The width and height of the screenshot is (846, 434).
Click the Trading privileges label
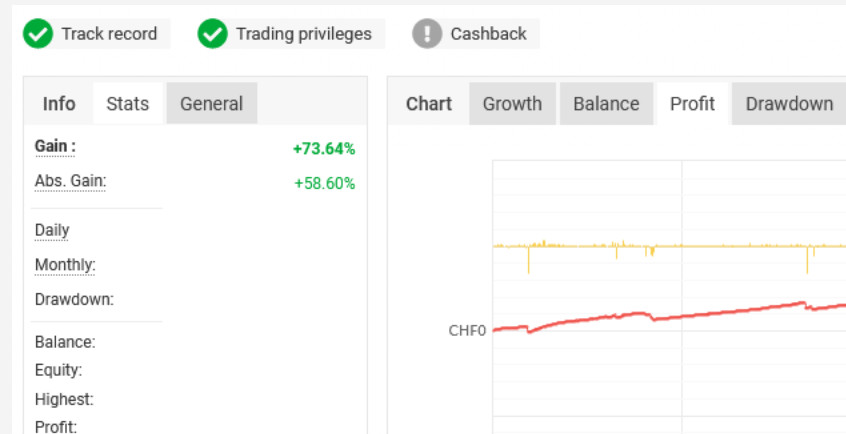coord(304,34)
